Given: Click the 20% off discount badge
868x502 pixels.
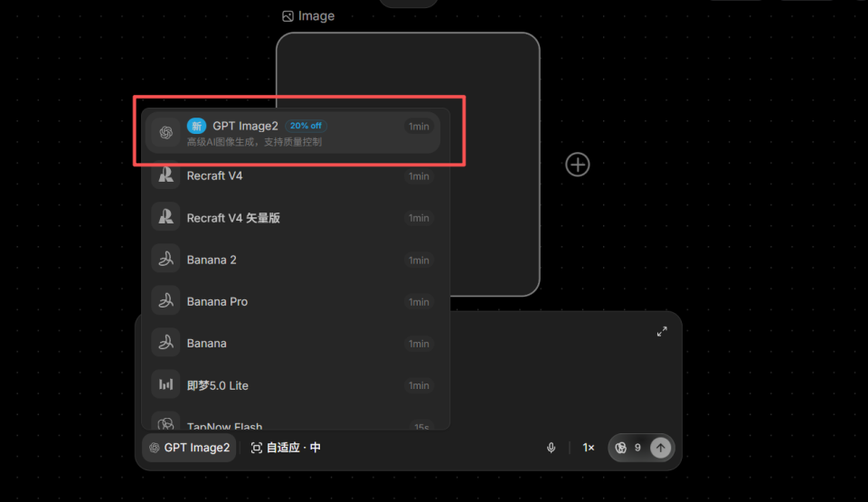Looking at the screenshot, I should 306,126.
